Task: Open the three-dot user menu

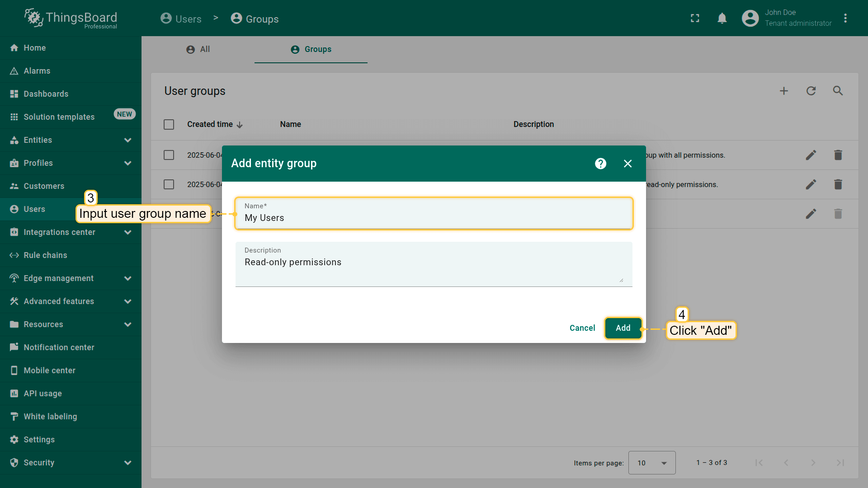Action: [x=845, y=19]
